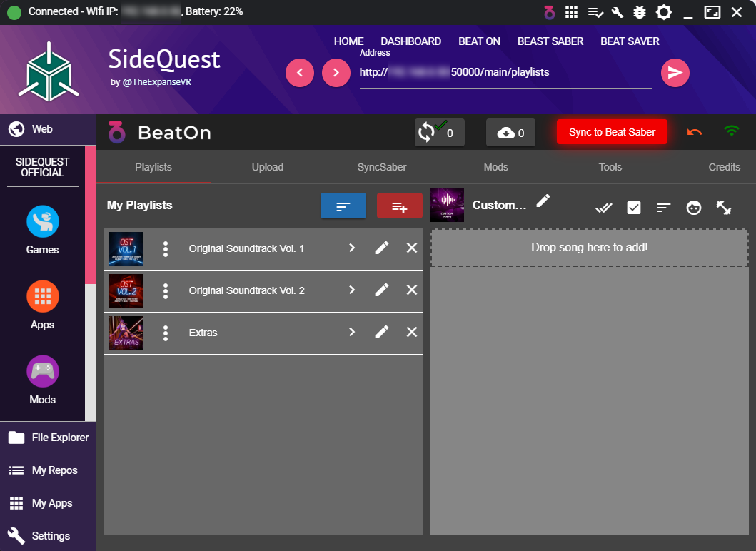Viewport: 756px width, 551px height.
Task: Go to HOME link in header
Action: coord(348,41)
